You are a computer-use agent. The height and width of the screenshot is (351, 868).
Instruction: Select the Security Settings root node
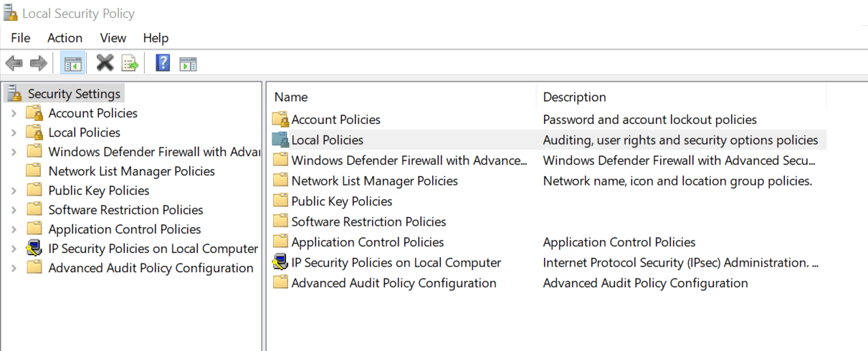coord(74,94)
